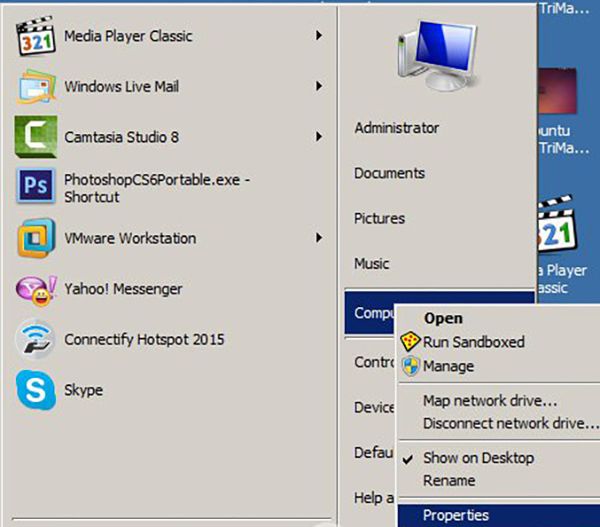Open the Media Player Classic icon in Start menu
The image size is (600, 527).
point(36,36)
